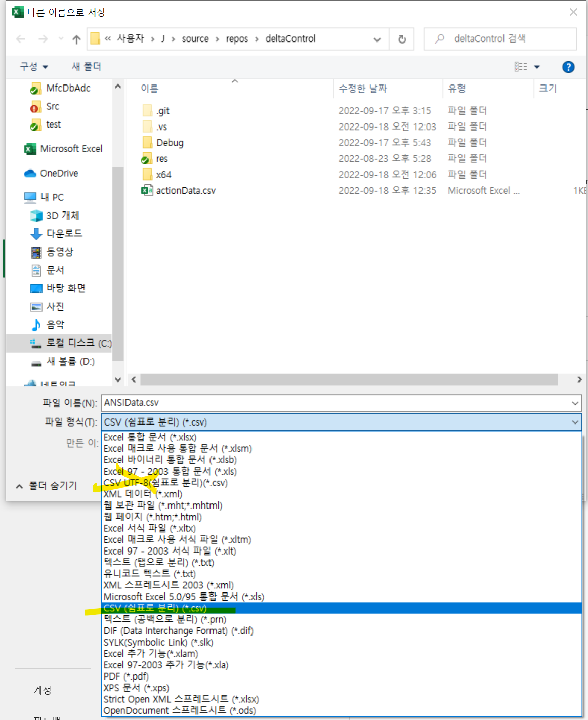
Task: Choose highlighted CSV (쉼표로 분리) (*.csv)
Action: click(x=342, y=608)
